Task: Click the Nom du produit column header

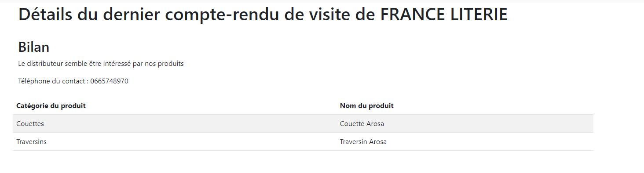Action: coord(367,106)
